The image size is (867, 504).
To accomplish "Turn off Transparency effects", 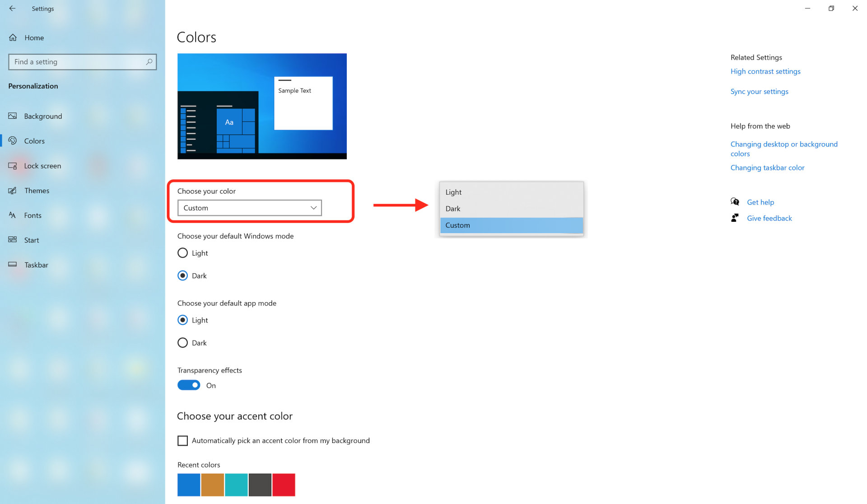I will click(x=188, y=385).
